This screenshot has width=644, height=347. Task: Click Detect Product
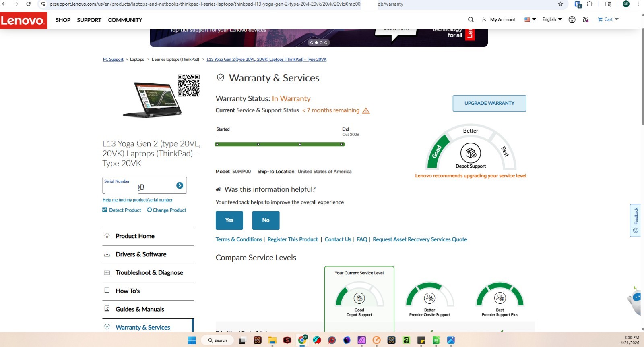122,210
